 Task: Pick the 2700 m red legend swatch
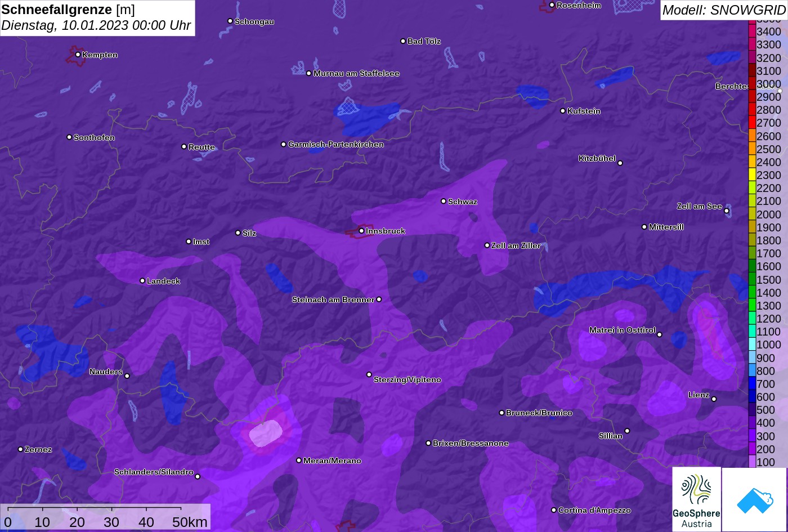(x=752, y=123)
